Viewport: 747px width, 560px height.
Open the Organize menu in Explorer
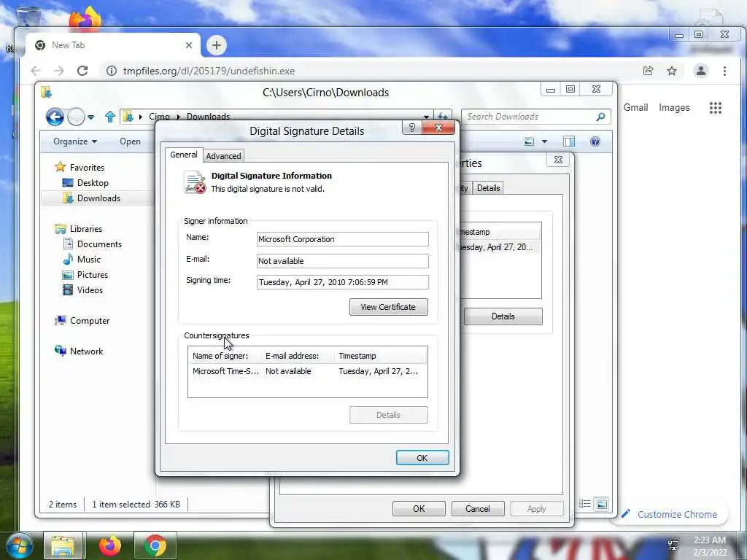click(75, 141)
